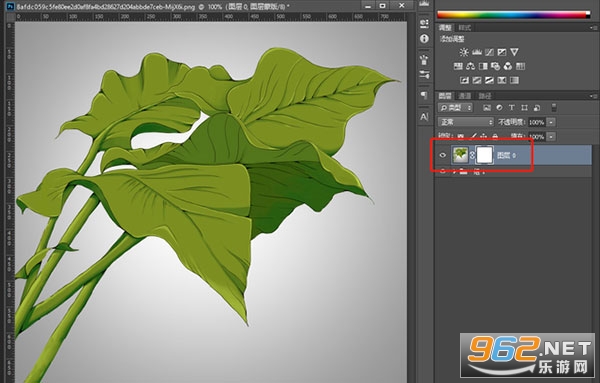Add a Brightness/Contrast adjustment

(464, 52)
